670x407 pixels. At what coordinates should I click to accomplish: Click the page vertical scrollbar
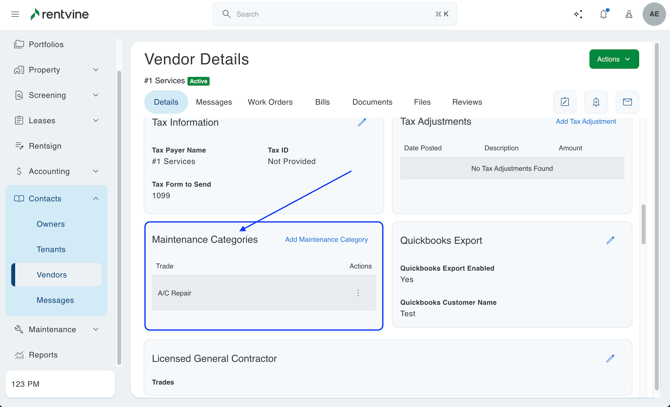(643, 225)
